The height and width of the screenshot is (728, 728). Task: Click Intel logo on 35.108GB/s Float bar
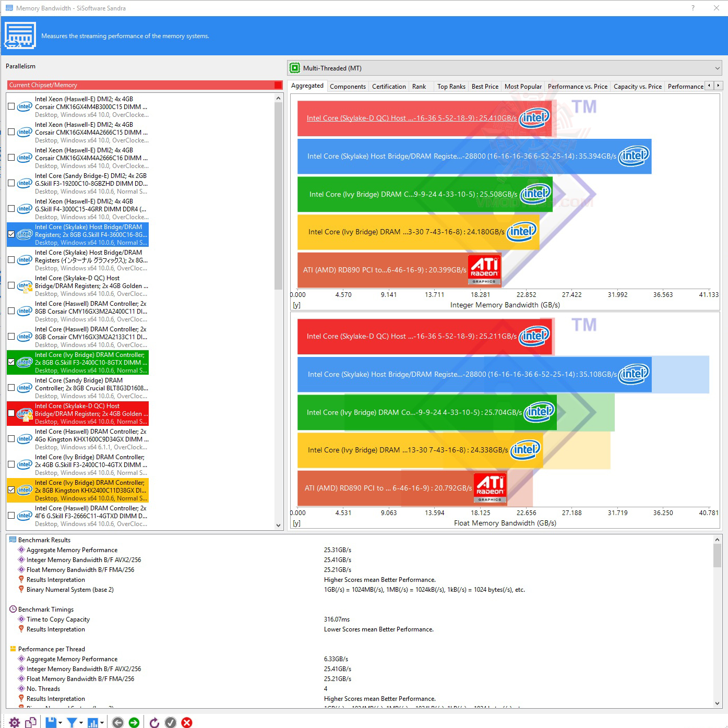point(634,374)
